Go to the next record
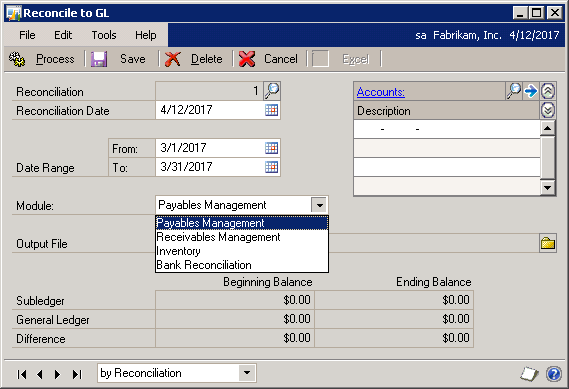 point(57,374)
